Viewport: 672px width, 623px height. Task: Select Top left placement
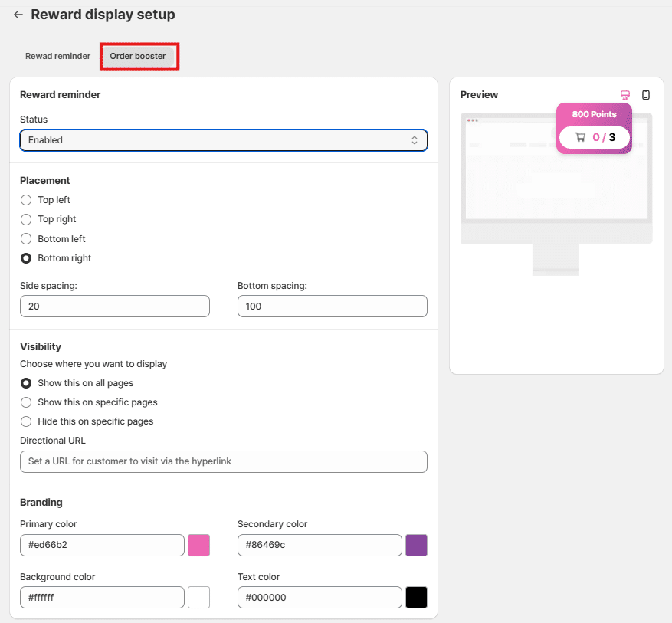point(26,200)
